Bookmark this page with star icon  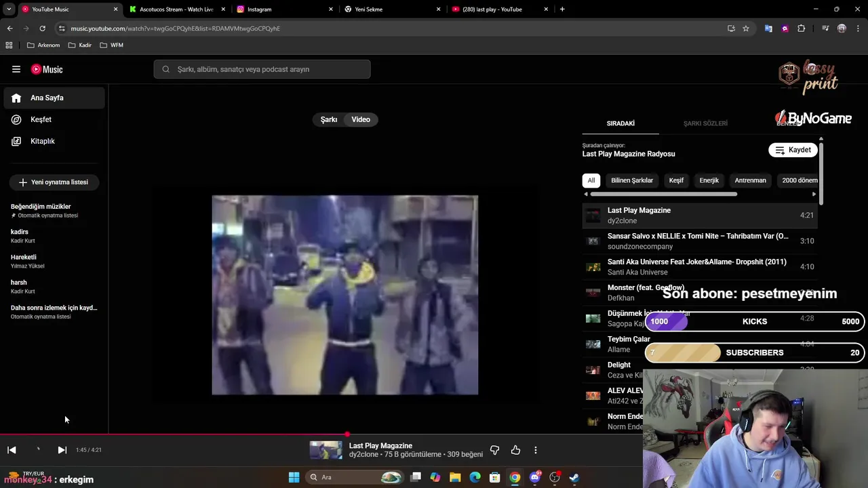click(746, 28)
